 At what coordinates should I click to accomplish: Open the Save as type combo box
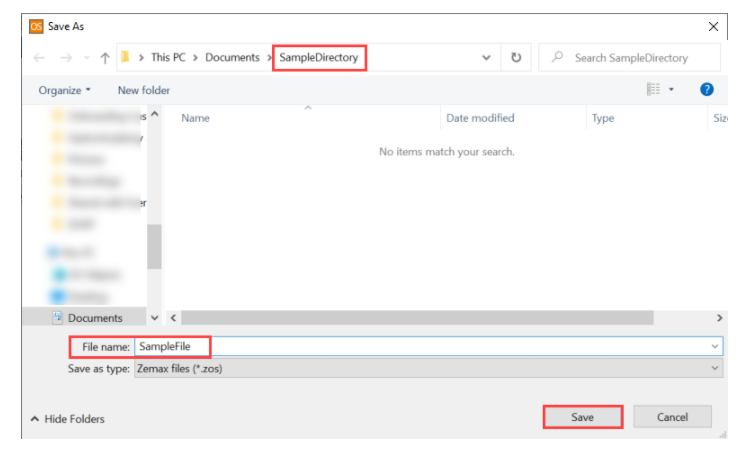(x=429, y=368)
